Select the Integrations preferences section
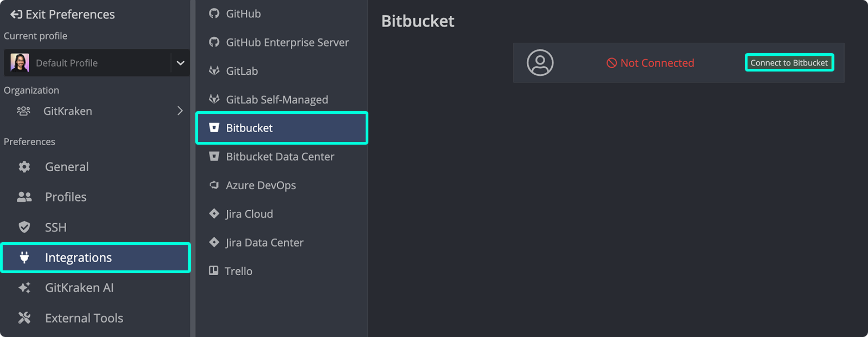The image size is (868, 337). [x=78, y=258]
